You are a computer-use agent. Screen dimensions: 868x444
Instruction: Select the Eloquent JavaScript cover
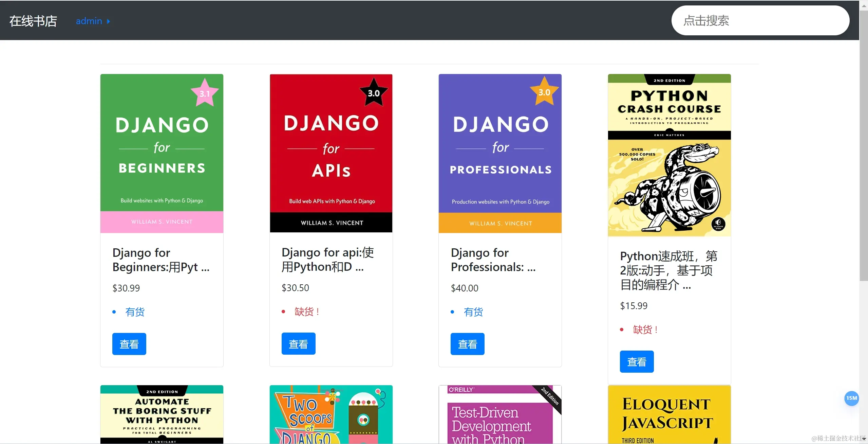669,414
